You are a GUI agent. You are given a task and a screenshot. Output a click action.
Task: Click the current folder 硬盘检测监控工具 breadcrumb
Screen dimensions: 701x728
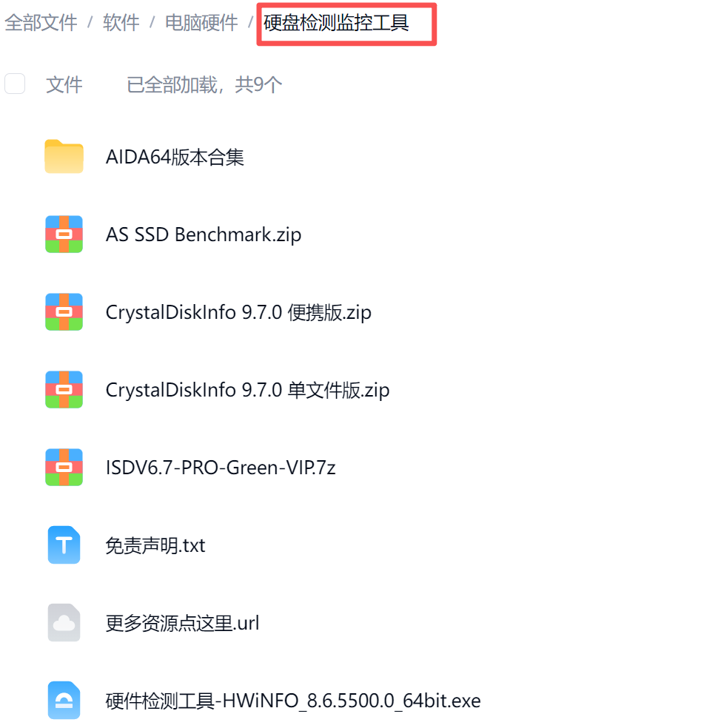pos(336,23)
